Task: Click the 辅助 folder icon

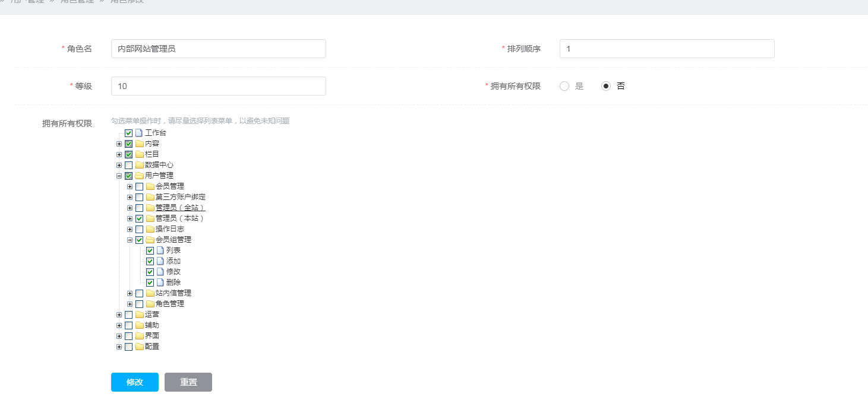Action: [140, 325]
